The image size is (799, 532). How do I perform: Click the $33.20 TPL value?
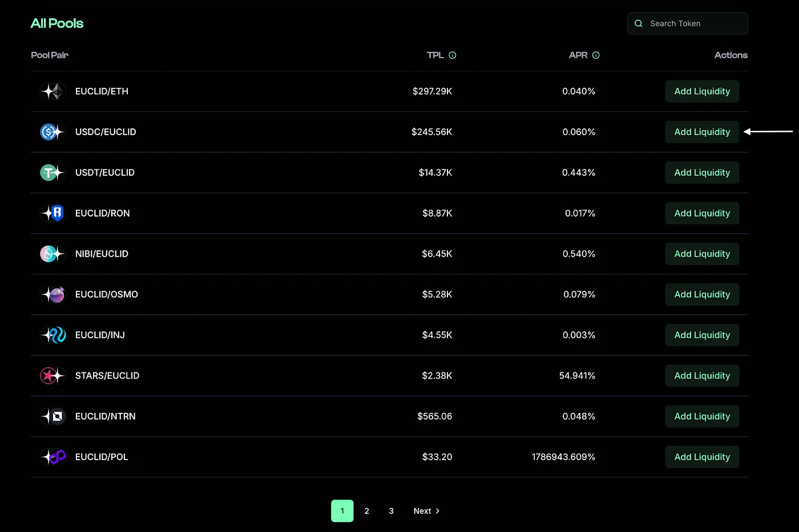(437, 457)
